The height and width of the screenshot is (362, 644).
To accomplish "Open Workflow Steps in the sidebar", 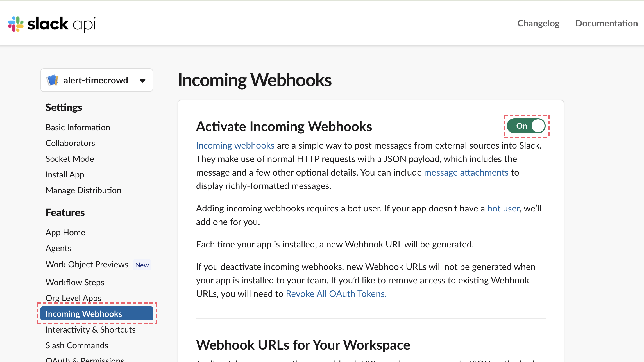I will pos(75,283).
